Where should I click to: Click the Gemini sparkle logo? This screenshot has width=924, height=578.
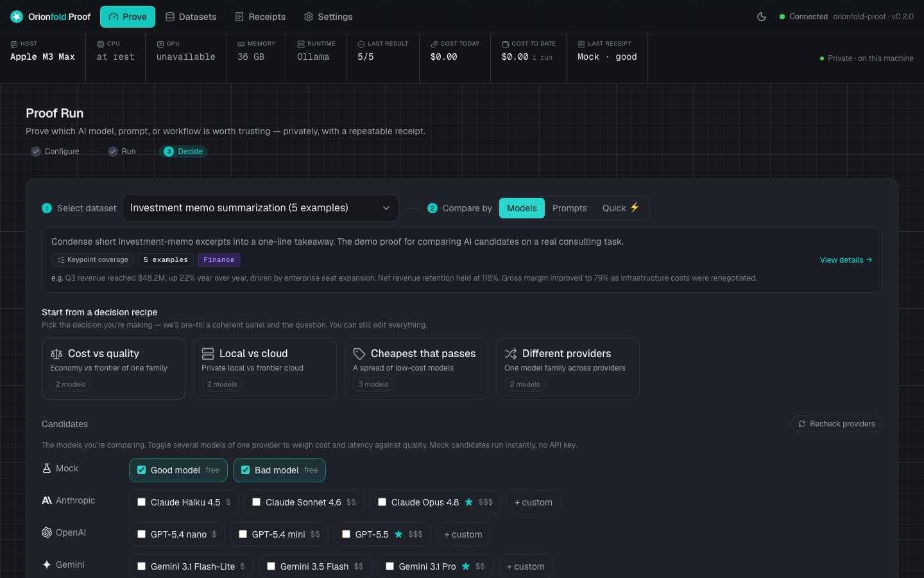pos(47,565)
